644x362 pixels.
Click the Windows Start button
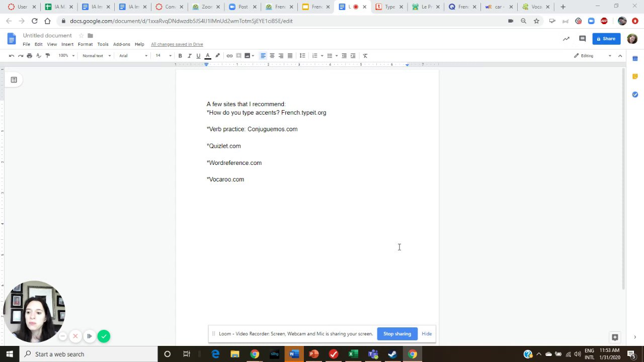tap(10, 354)
